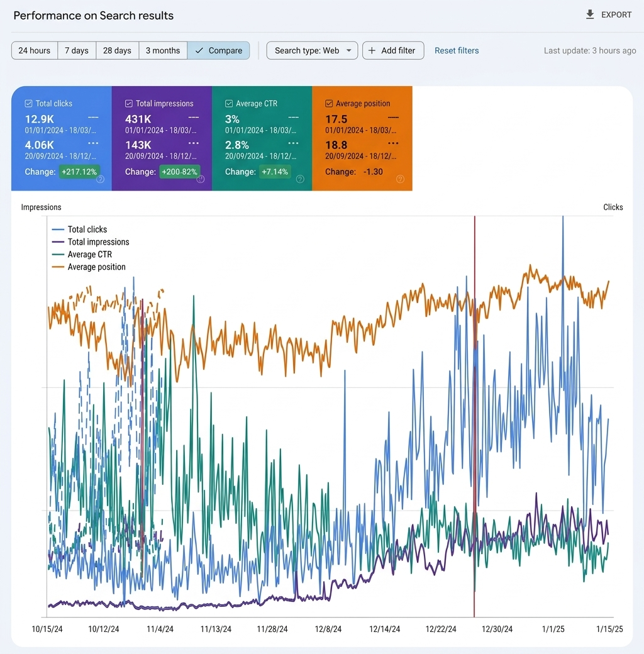This screenshot has width=644, height=654.
Task: Open help icon on Average position card
Action: coord(400,179)
